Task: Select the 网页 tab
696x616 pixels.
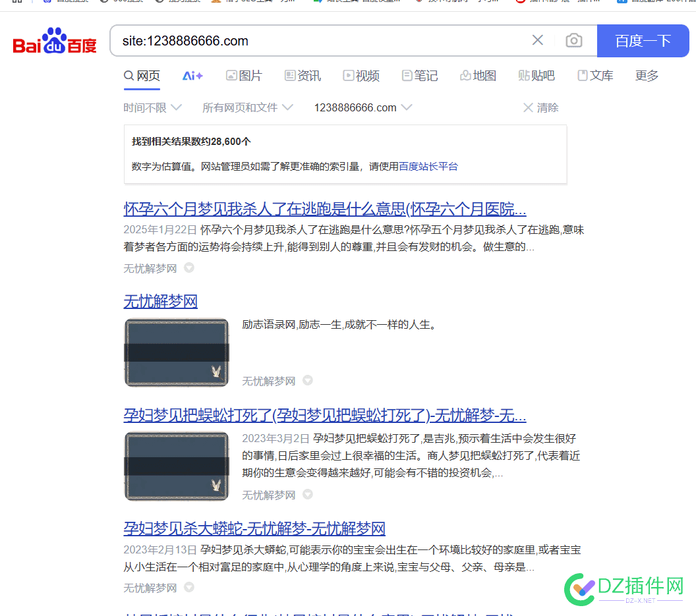Action: [x=142, y=76]
